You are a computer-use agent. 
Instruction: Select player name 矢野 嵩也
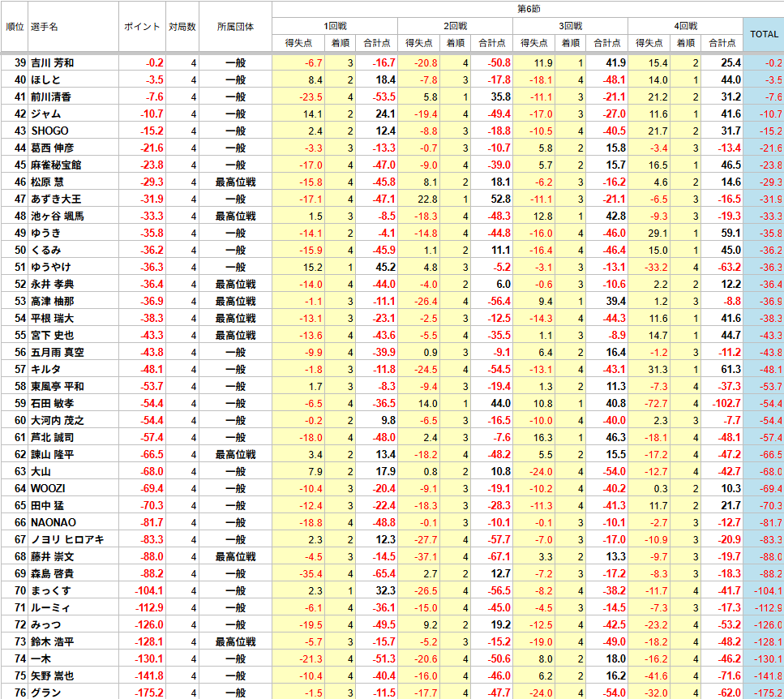[53, 675]
